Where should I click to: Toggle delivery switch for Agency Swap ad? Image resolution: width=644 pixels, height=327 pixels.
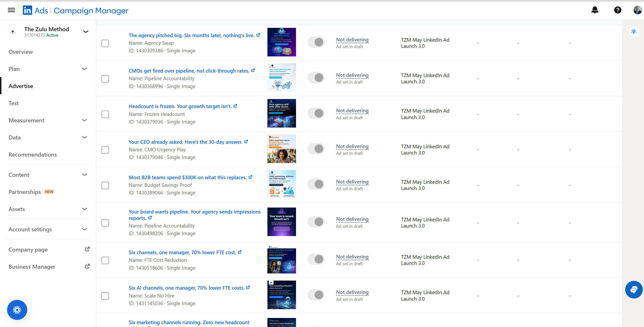[x=316, y=42]
